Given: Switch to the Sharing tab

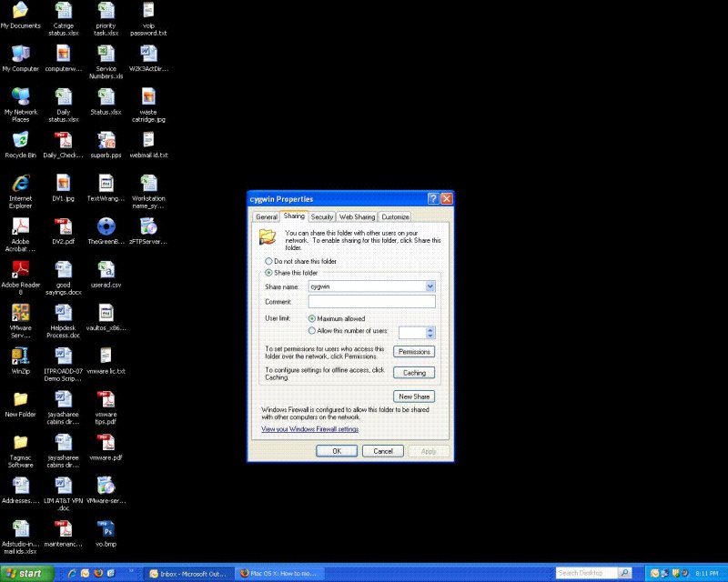Looking at the screenshot, I should coord(294,216).
